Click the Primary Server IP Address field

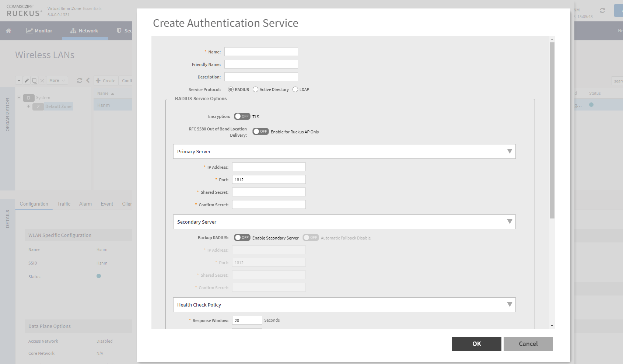click(269, 167)
